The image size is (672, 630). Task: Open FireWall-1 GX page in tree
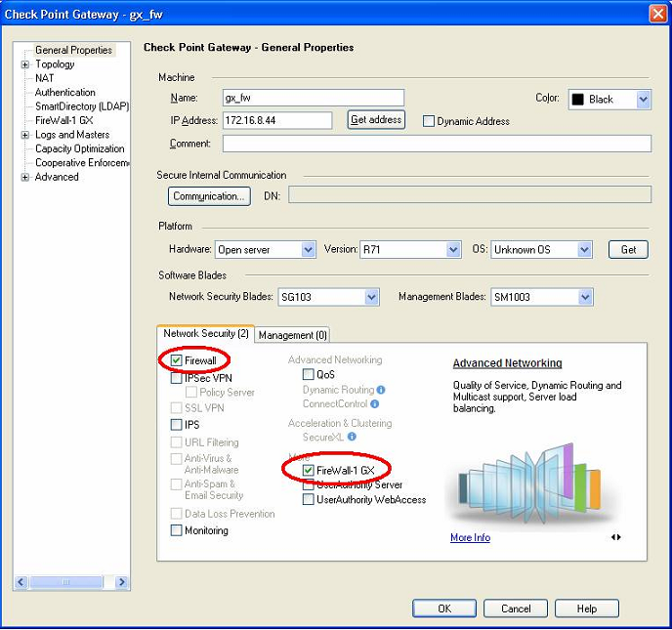pyautogui.click(x=63, y=120)
